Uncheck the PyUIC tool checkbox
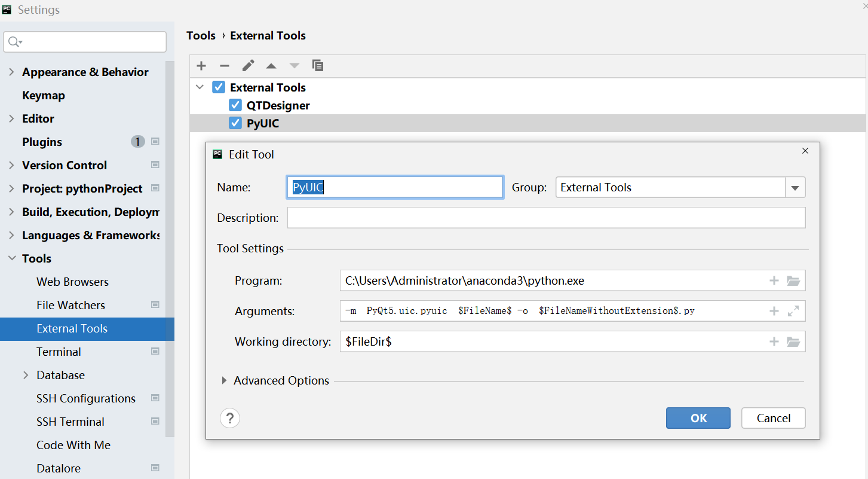Viewport: 868px width, 479px height. pyautogui.click(x=235, y=124)
